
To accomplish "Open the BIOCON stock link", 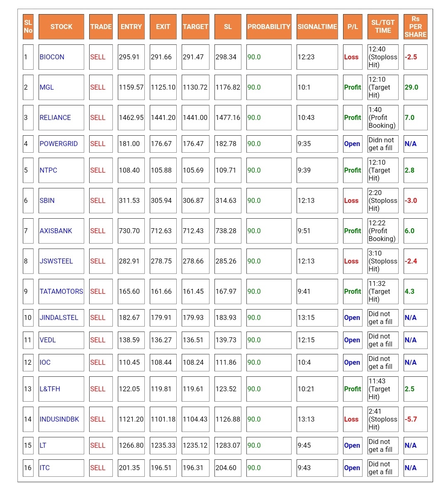I will 52,57.
